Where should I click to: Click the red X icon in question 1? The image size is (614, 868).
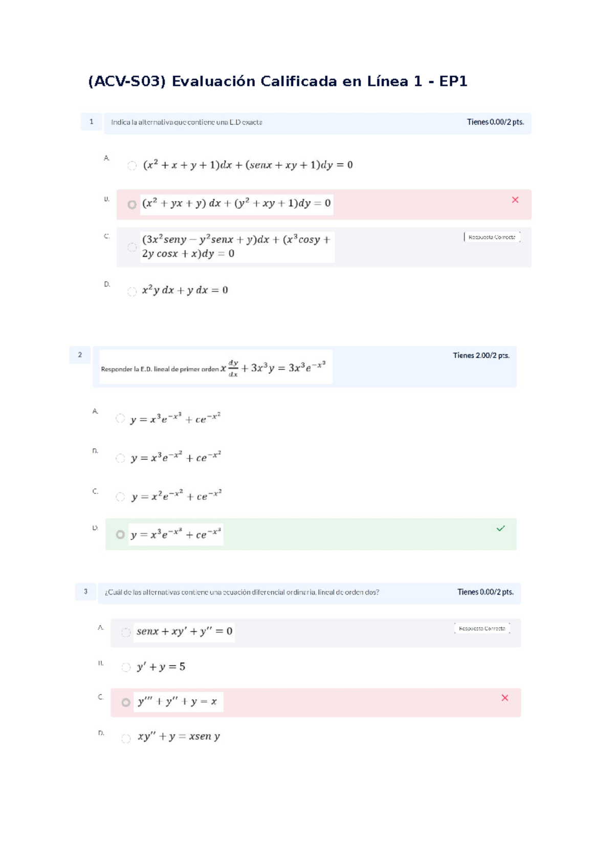(x=515, y=200)
